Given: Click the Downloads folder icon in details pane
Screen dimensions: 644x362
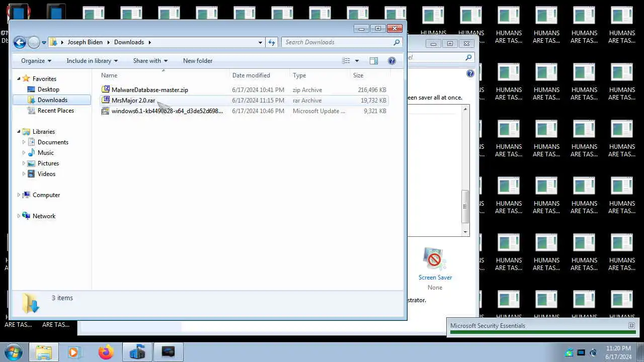Looking at the screenshot, I should (31, 303).
